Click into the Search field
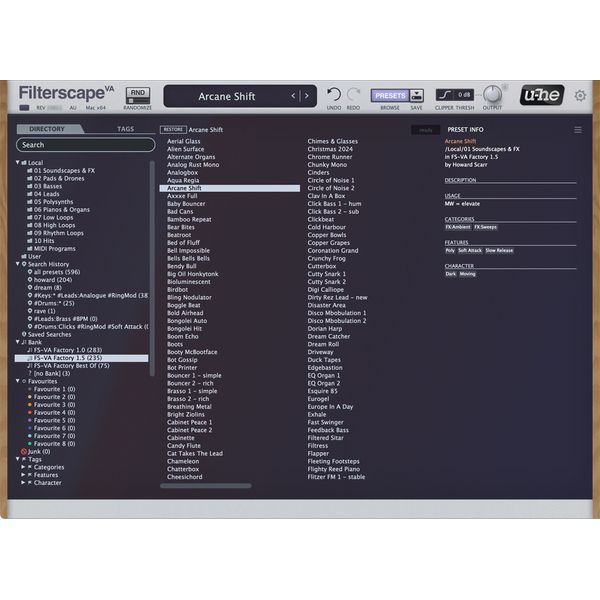The width and height of the screenshot is (600, 600). 85,145
